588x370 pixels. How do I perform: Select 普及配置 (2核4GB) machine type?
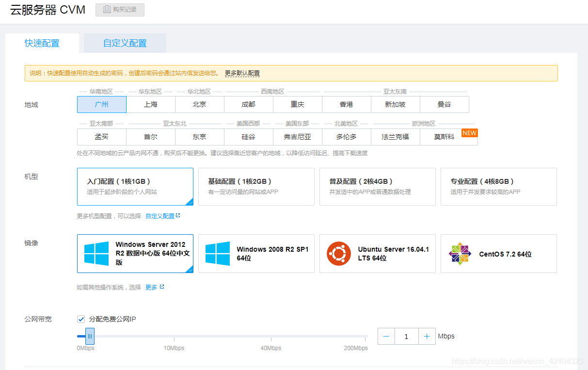378,187
